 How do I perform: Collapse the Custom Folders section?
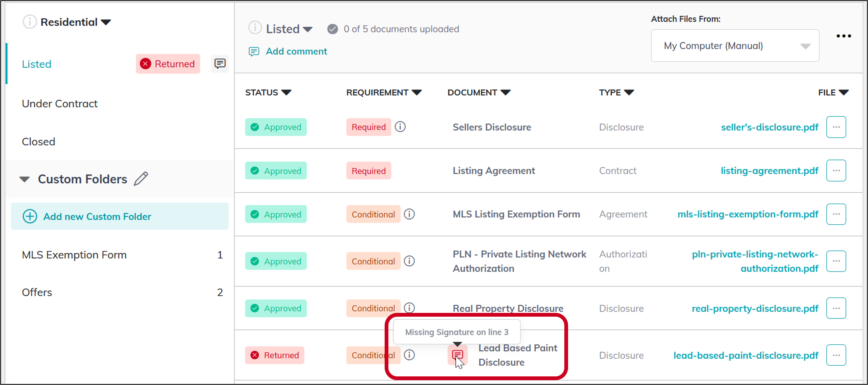click(24, 179)
